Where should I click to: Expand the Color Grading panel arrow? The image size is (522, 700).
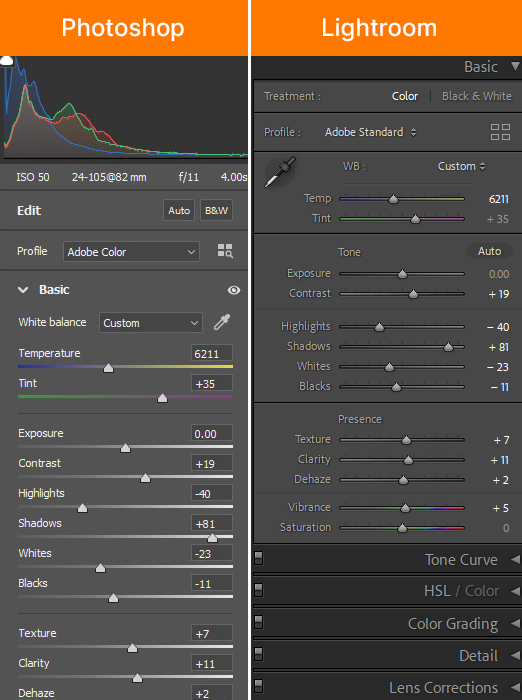pos(515,623)
